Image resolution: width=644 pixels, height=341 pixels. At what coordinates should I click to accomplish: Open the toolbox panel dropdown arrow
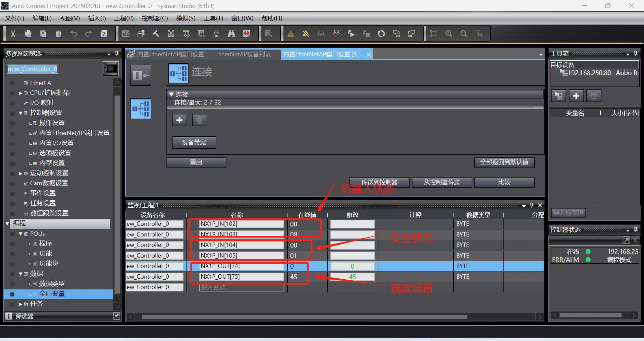coord(628,54)
